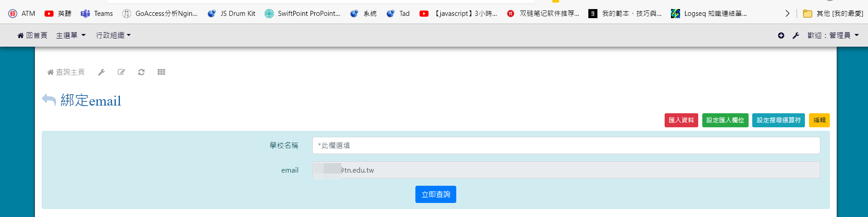Click the refresh icon in page toolbar
The image size is (868, 217).
(141, 72)
